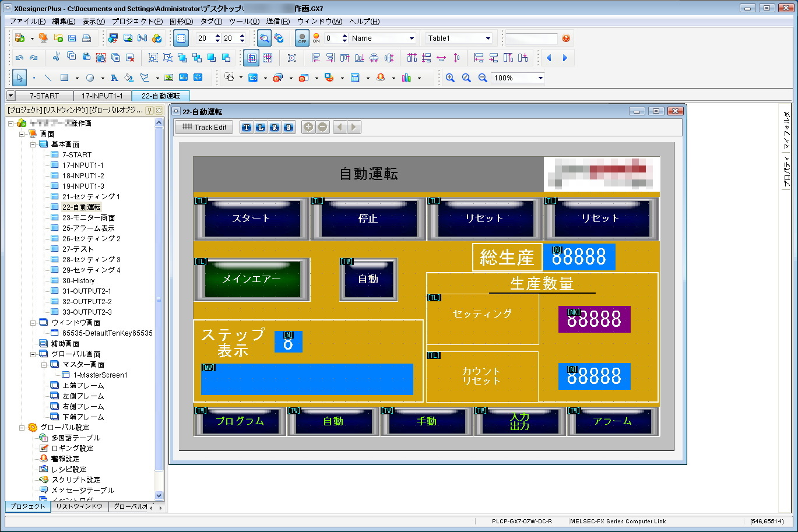Switch state to ON lamp button
Viewport: 798px width, 532px height.
point(317,38)
